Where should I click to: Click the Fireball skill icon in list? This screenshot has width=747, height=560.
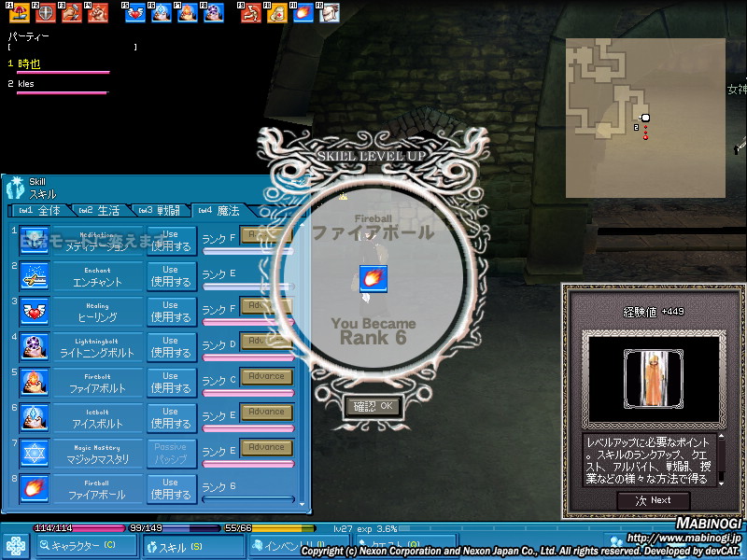coord(35,489)
